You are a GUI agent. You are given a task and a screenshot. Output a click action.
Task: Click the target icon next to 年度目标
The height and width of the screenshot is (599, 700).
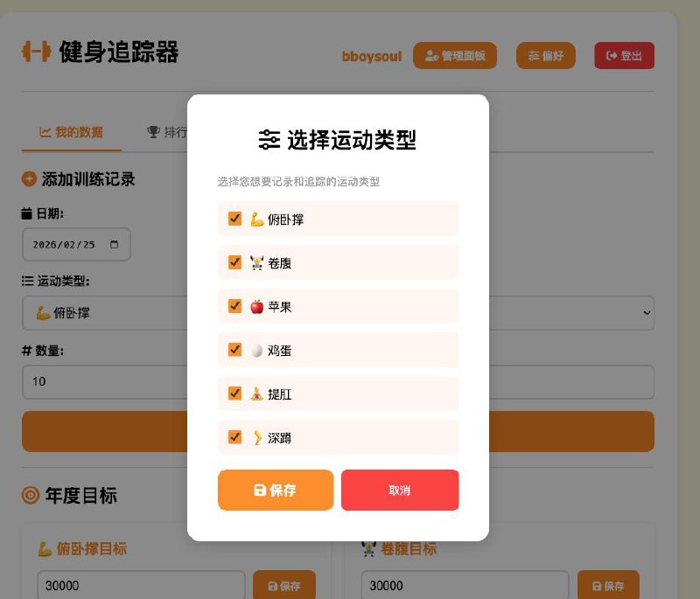31,495
